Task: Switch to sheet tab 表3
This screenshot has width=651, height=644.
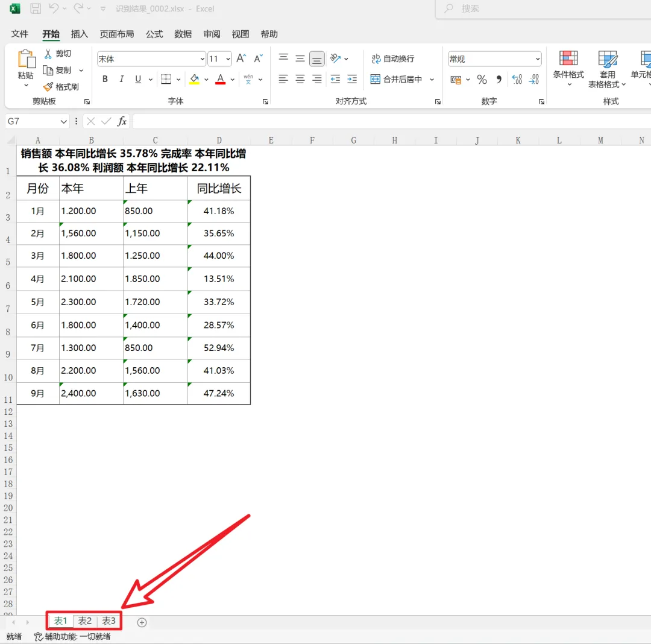Action: 108,620
